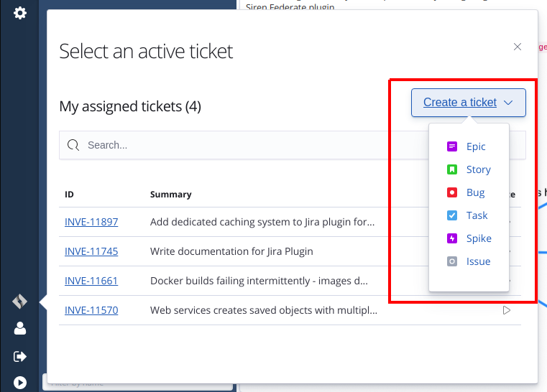
Task: Click the gray Issue type icon
Action: coord(452,261)
